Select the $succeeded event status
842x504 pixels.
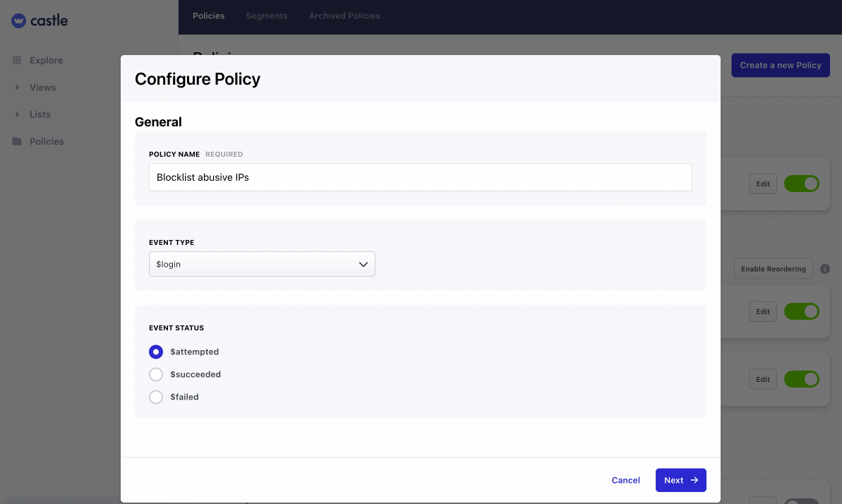click(x=156, y=375)
